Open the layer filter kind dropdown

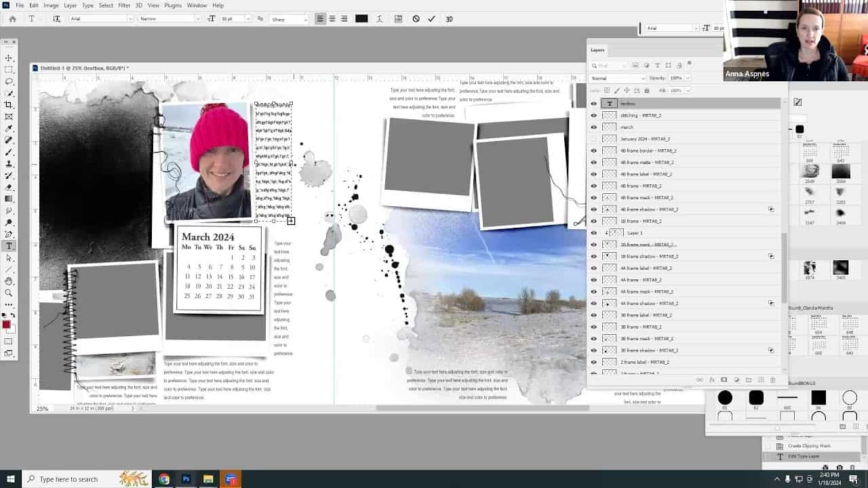click(x=609, y=66)
